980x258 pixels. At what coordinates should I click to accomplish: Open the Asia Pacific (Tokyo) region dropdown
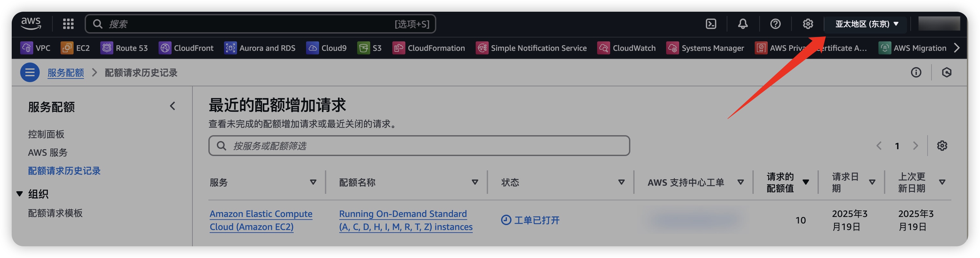(x=867, y=24)
